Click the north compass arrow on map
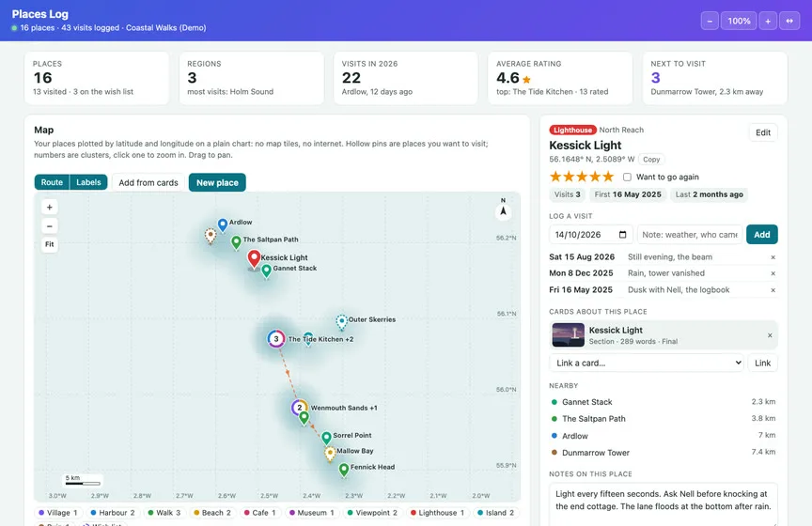 click(503, 211)
